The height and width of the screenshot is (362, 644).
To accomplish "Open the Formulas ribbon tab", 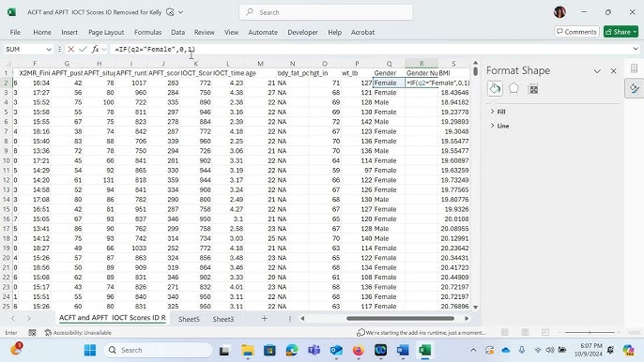I will [147, 32].
